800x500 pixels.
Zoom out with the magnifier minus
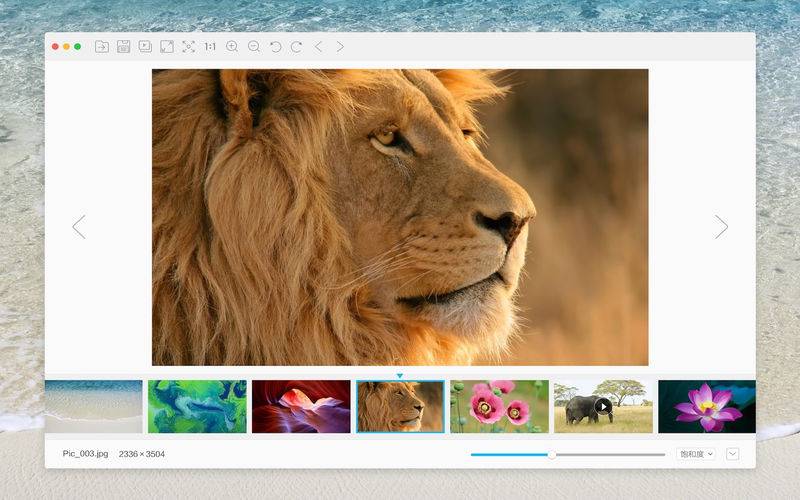click(254, 47)
